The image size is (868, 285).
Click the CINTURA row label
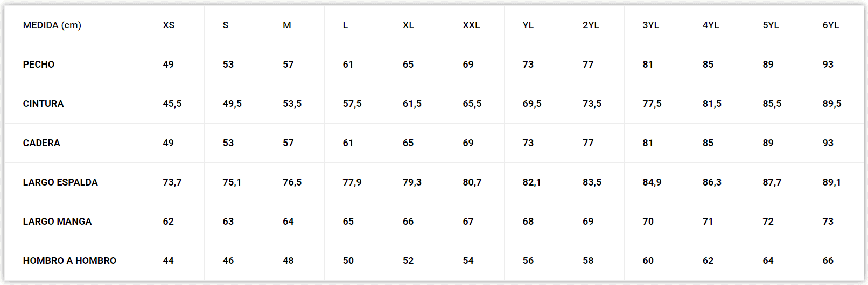pyautogui.click(x=43, y=104)
